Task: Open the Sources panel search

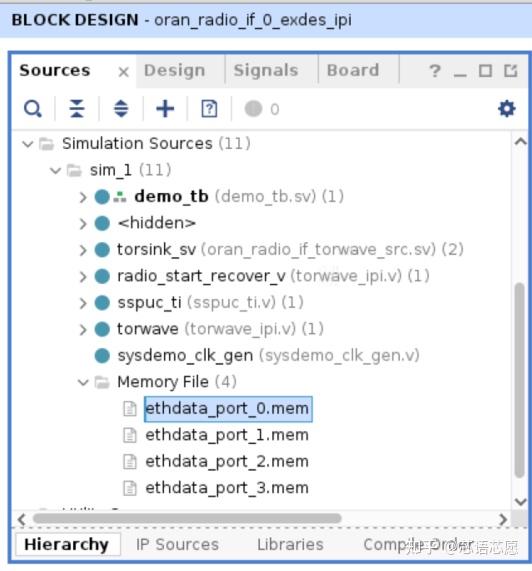Action: [x=33, y=109]
